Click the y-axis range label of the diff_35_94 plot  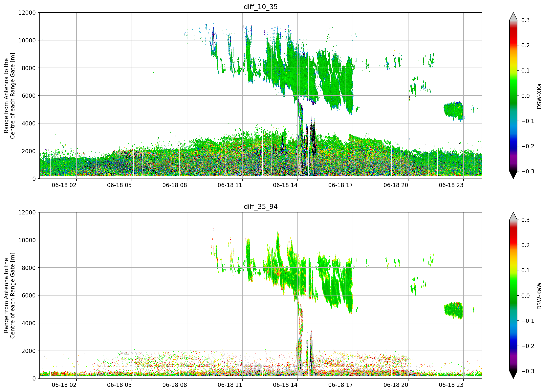tap(9, 295)
